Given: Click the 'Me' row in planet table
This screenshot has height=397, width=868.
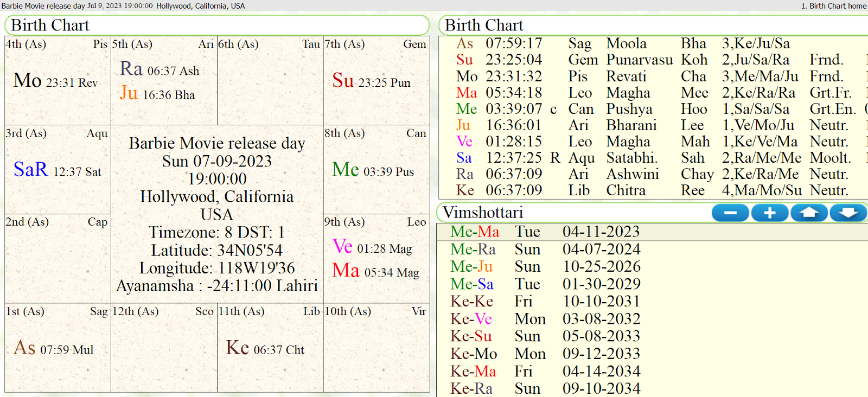Looking at the screenshot, I should (653, 109).
